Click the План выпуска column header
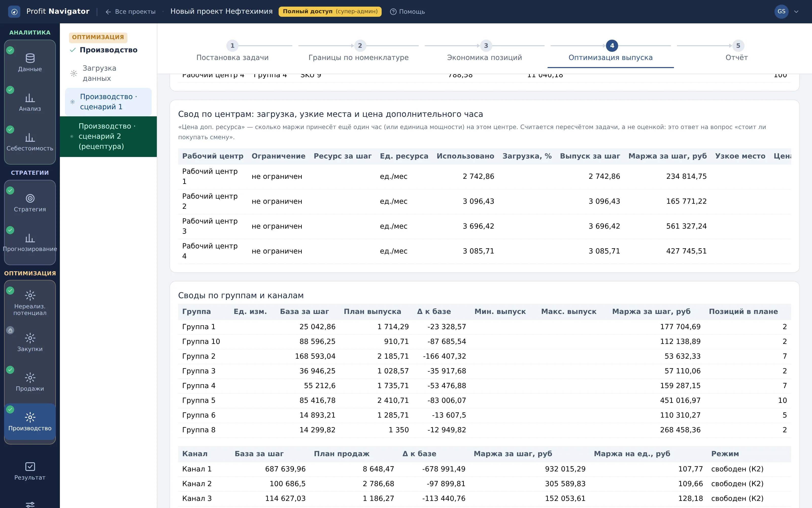Image resolution: width=812 pixels, height=508 pixels. click(x=373, y=312)
